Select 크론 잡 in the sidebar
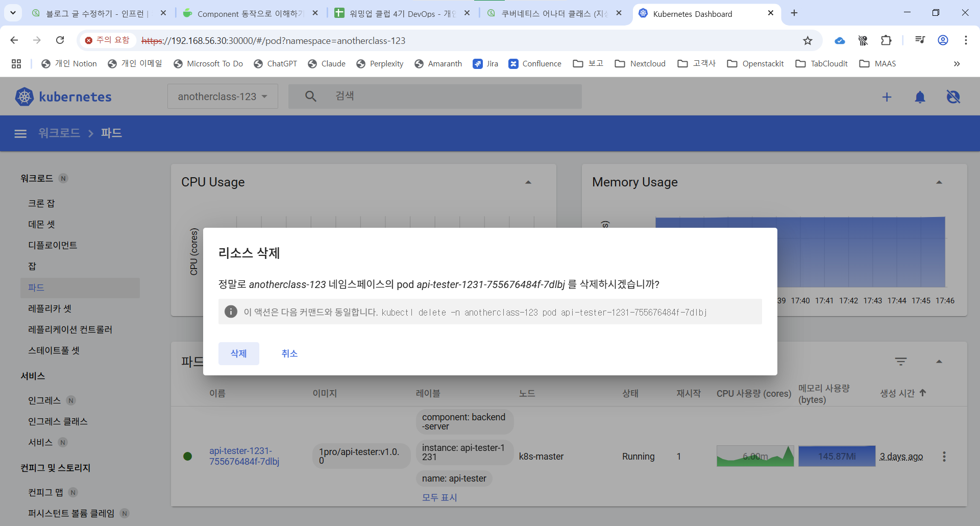This screenshot has width=980, height=526. (x=41, y=203)
